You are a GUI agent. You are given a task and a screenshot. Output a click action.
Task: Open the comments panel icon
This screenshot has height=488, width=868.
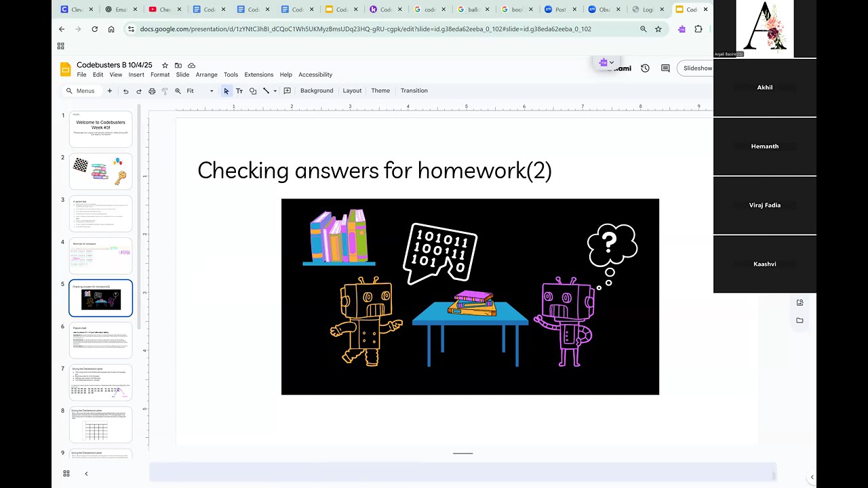665,68
